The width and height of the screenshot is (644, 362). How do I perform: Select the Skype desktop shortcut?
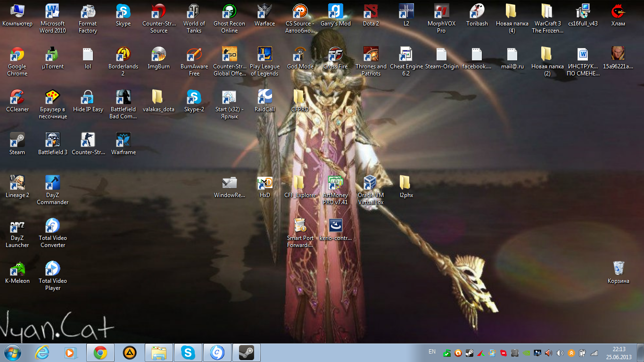coord(123,15)
